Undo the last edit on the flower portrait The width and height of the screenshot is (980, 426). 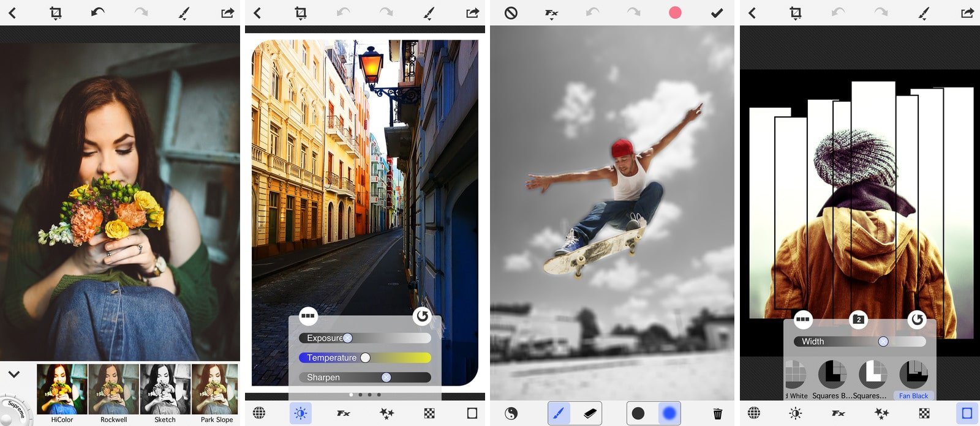tap(98, 12)
